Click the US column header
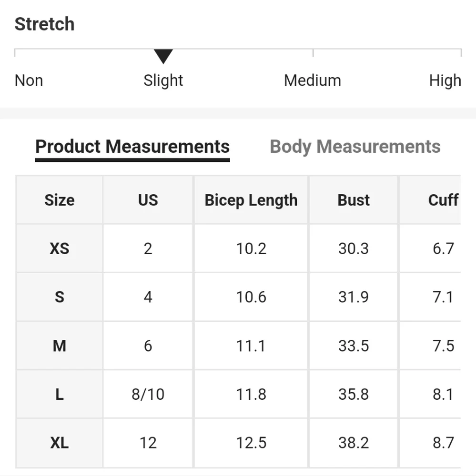 click(148, 200)
